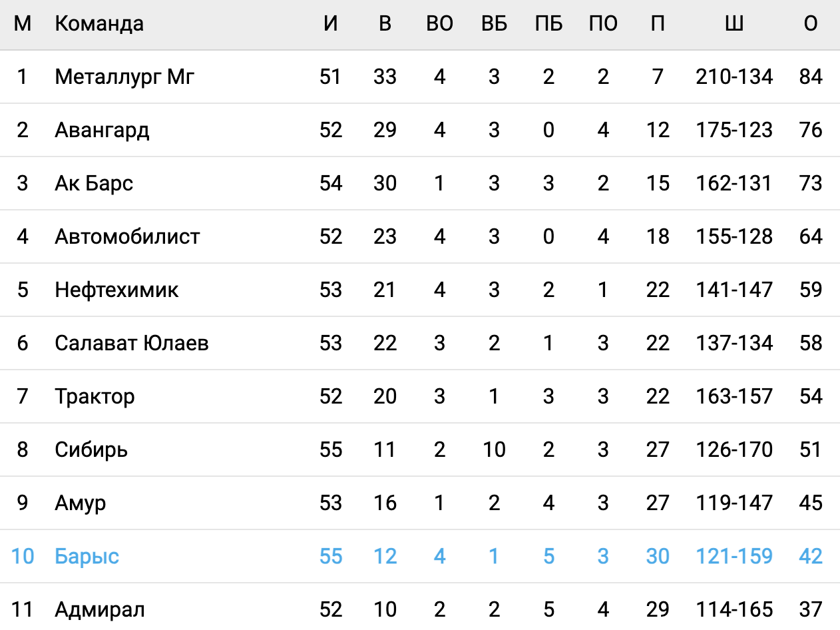Select the ПО column header
This screenshot has width=840, height=630.
(x=603, y=24)
